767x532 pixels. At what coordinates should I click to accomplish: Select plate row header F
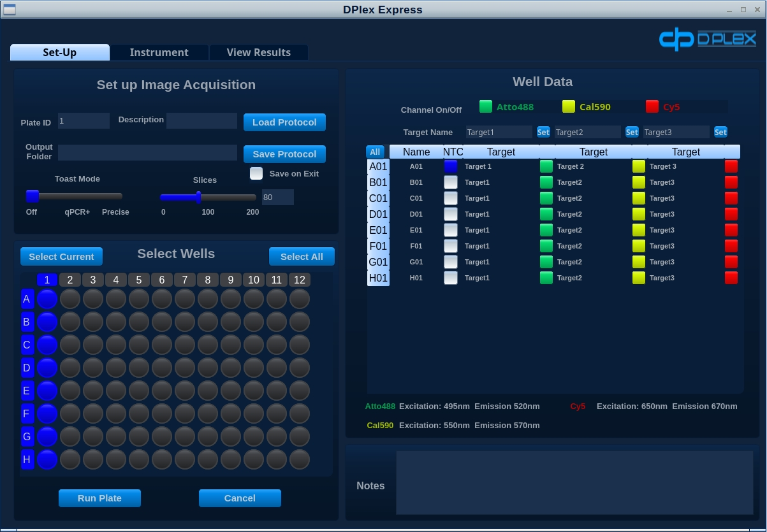coord(27,414)
